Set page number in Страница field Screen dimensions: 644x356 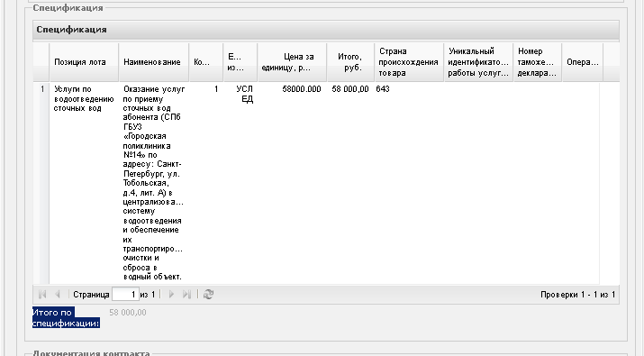pos(126,295)
